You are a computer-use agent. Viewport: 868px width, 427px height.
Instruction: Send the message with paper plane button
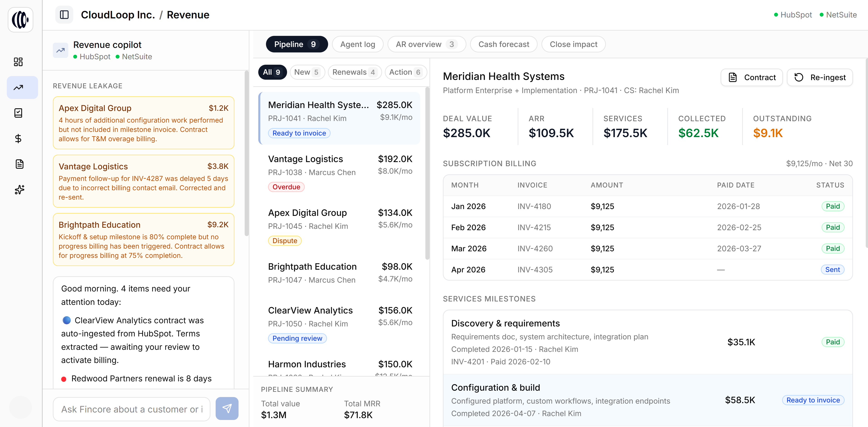(227, 408)
